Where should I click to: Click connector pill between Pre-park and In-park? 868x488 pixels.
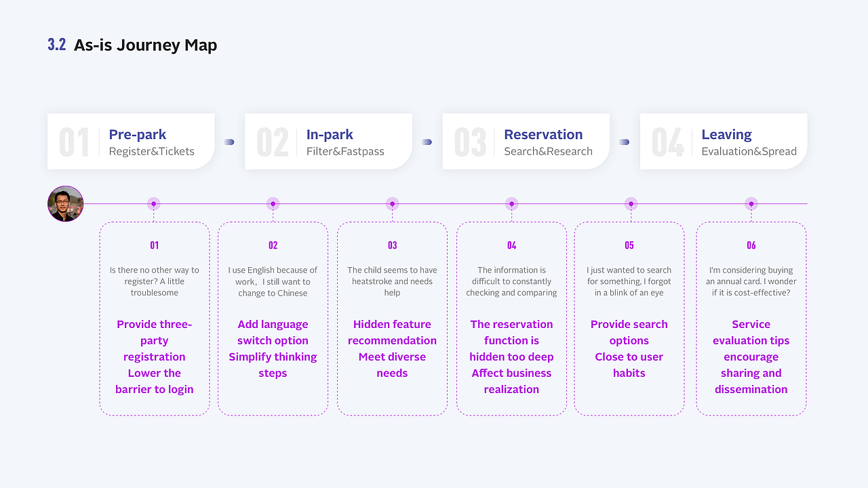(x=229, y=142)
